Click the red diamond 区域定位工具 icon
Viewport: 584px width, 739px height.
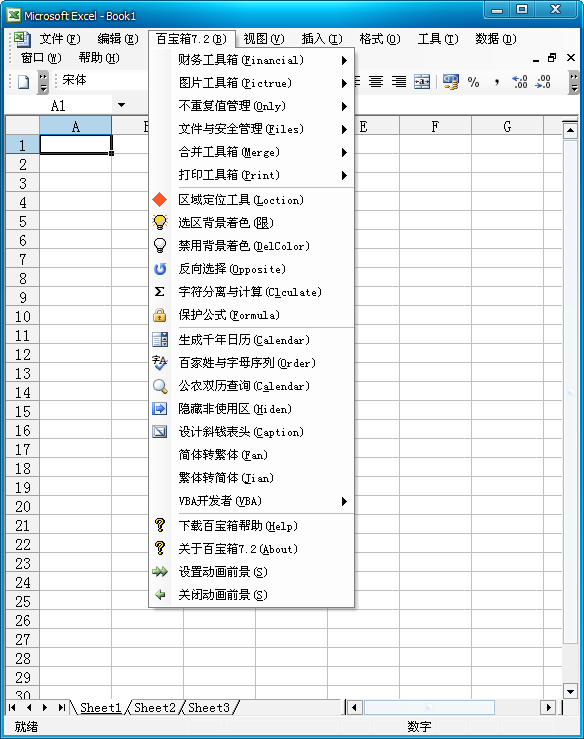point(160,200)
